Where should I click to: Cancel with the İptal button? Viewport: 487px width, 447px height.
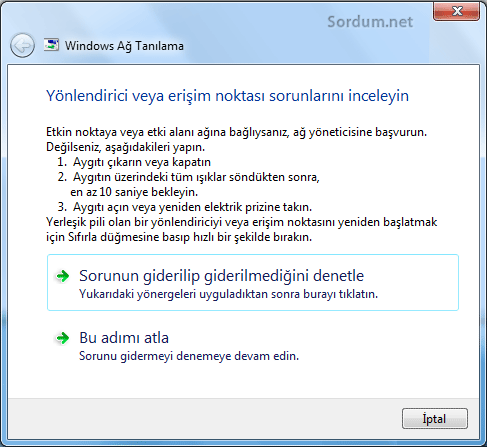click(435, 419)
